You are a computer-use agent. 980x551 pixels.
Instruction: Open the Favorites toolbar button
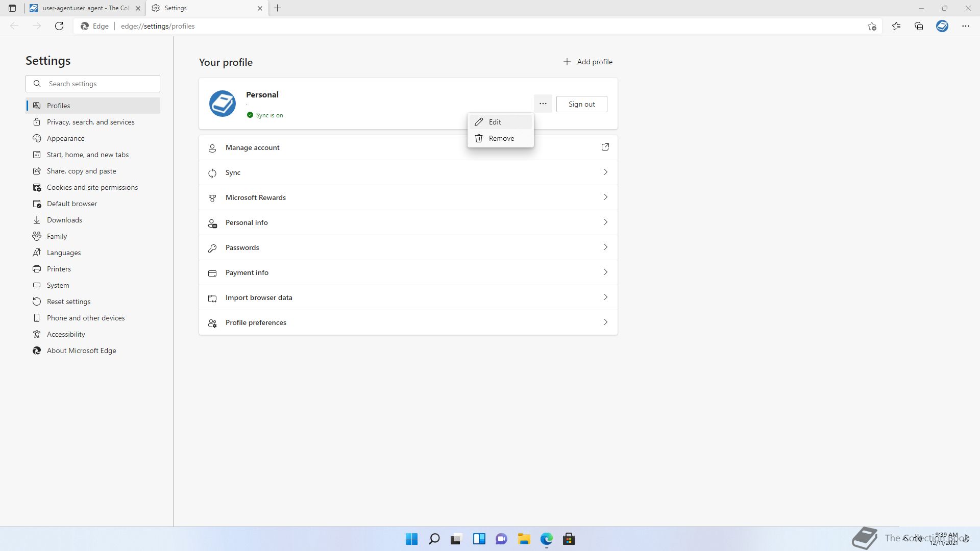(896, 26)
